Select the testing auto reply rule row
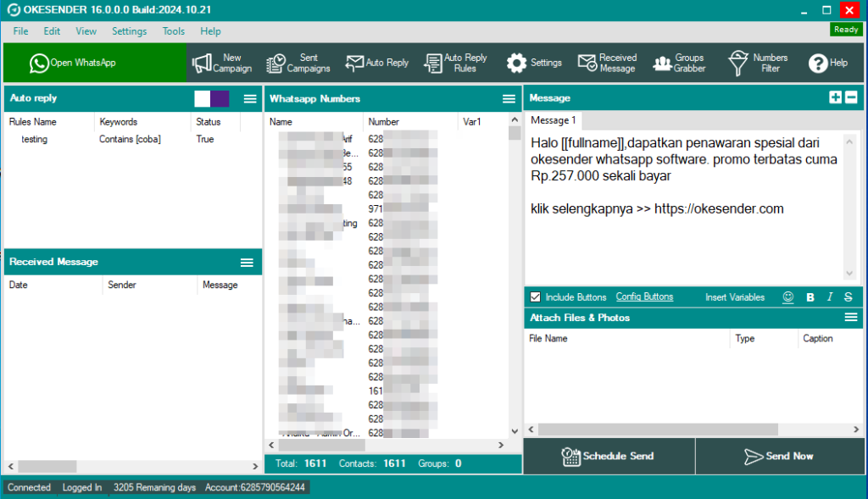The width and height of the screenshot is (868, 499). 34,139
